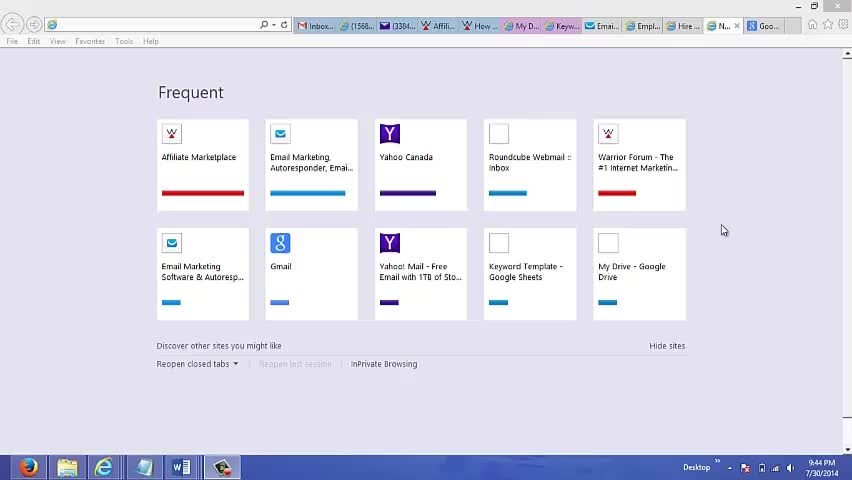Refresh the page with reload icon
Screen dimensions: 852x480
click(284, 24)
